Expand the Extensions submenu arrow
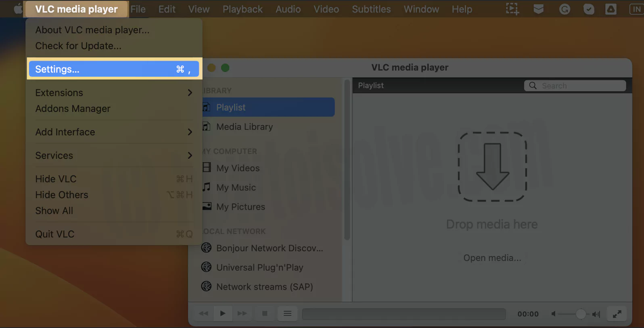This screenshot has height=328, width=644. pyautogui.click(x=190, y=93)
